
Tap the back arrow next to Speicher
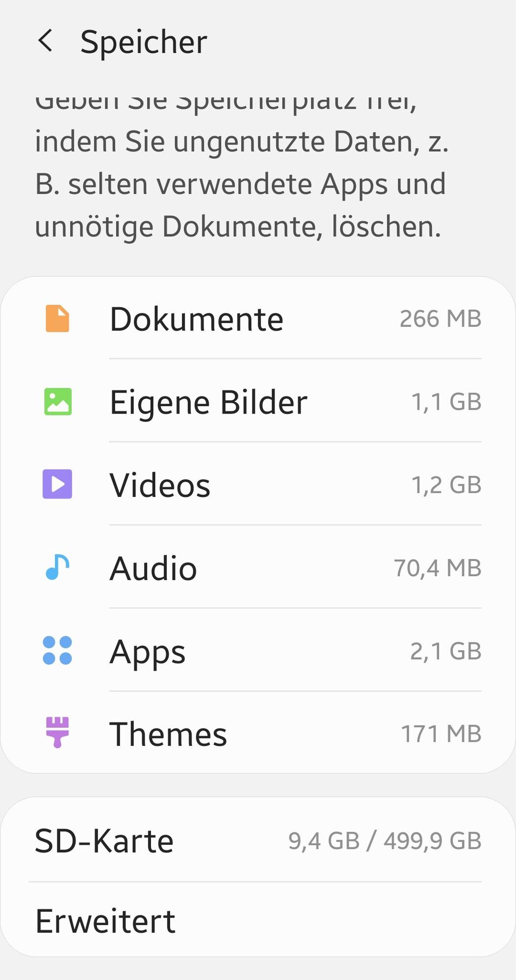[45, 41]
